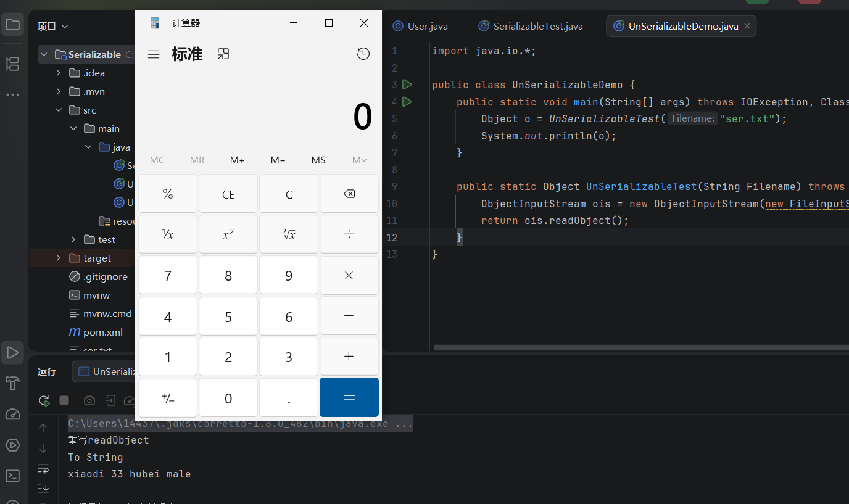Screen dimensions: 849x504
Task: Expand the .idea folder
Action: 59,73
